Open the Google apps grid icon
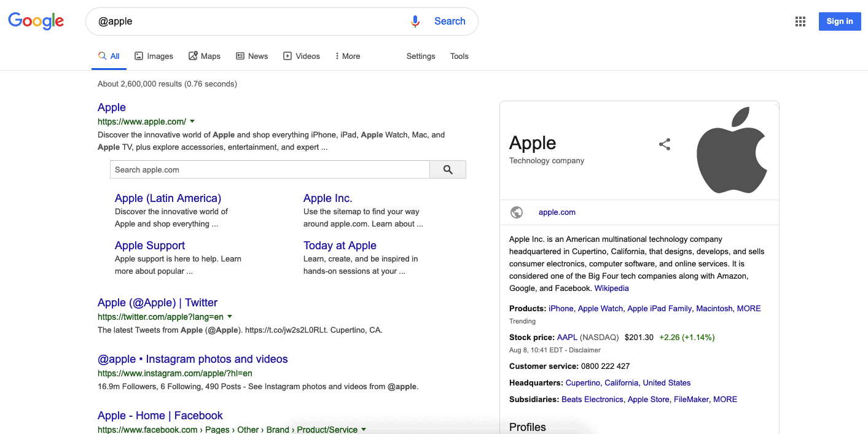868x434 pixels. tap(800, 21)
